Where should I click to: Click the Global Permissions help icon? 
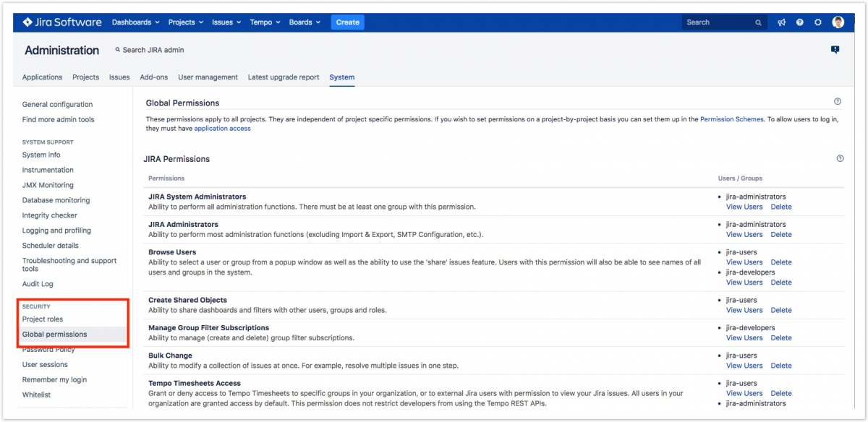coord(838,102)
